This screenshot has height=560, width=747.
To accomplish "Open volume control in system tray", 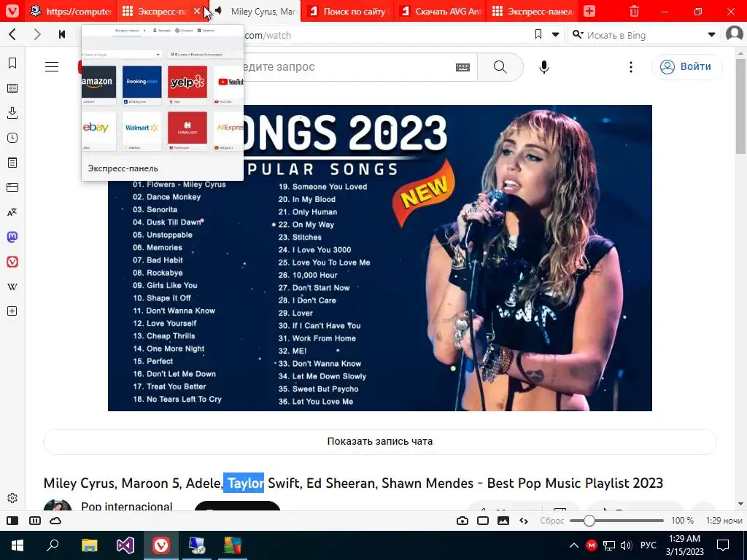I will tap(626, 545).
